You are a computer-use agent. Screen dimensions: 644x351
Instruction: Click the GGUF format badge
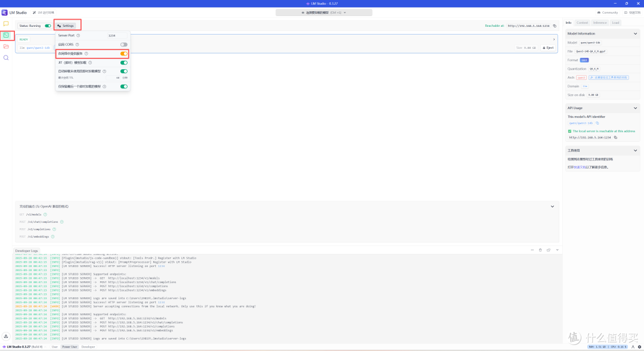(x=584, y=60)
